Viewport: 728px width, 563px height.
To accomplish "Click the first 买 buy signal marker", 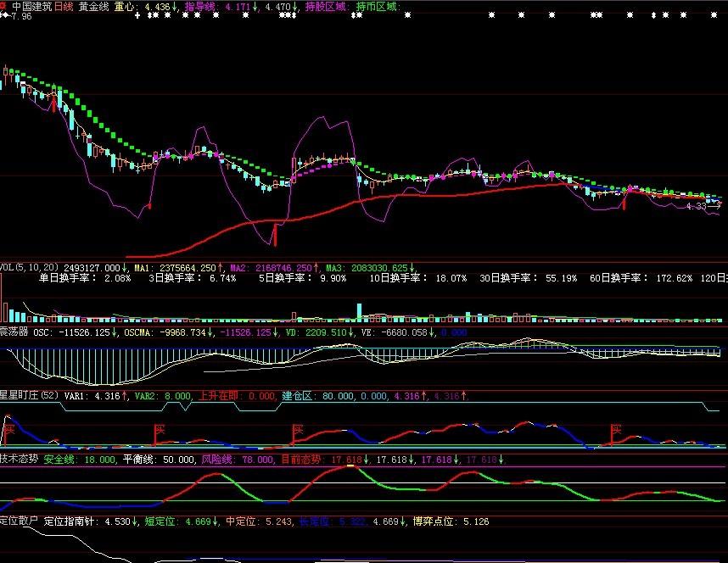I will tap(8, 430).
